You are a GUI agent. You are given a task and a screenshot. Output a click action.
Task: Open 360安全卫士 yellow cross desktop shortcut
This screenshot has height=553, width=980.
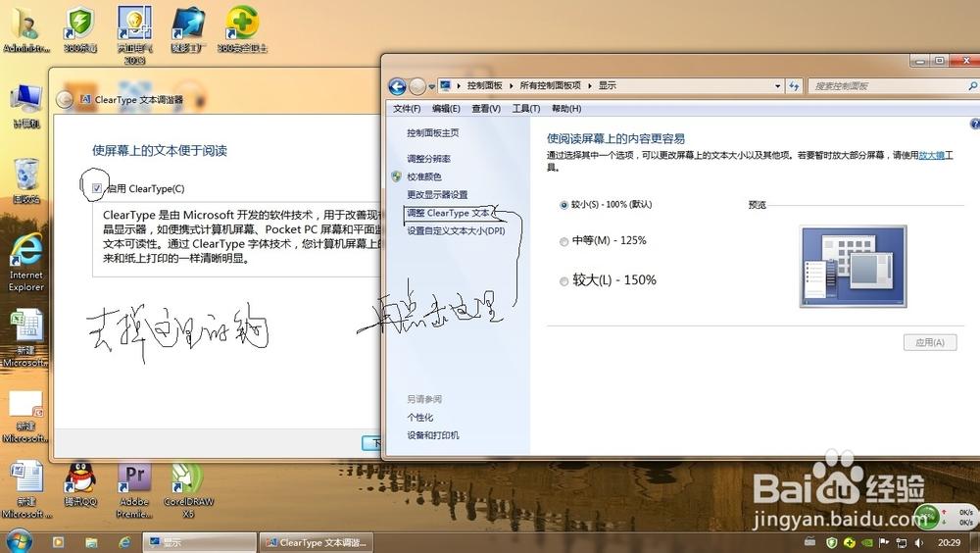pos(242,29)
